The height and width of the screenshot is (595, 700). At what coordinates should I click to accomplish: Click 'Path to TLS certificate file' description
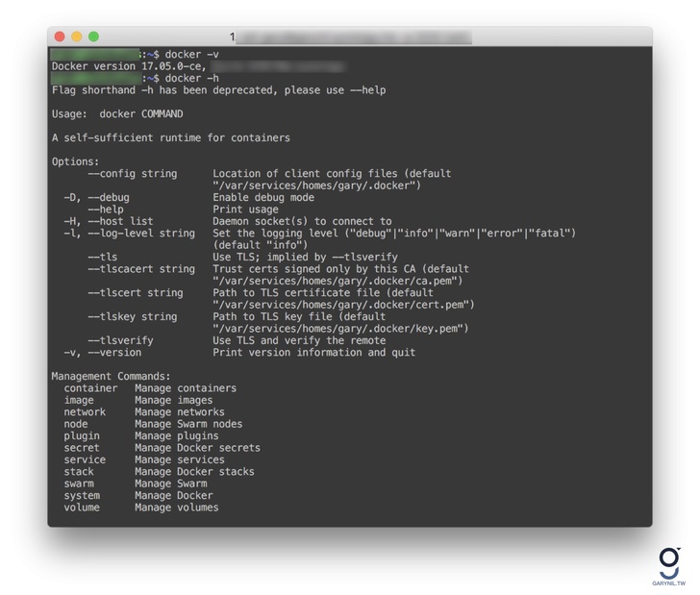pyautogui.click(x=296, y=293)
